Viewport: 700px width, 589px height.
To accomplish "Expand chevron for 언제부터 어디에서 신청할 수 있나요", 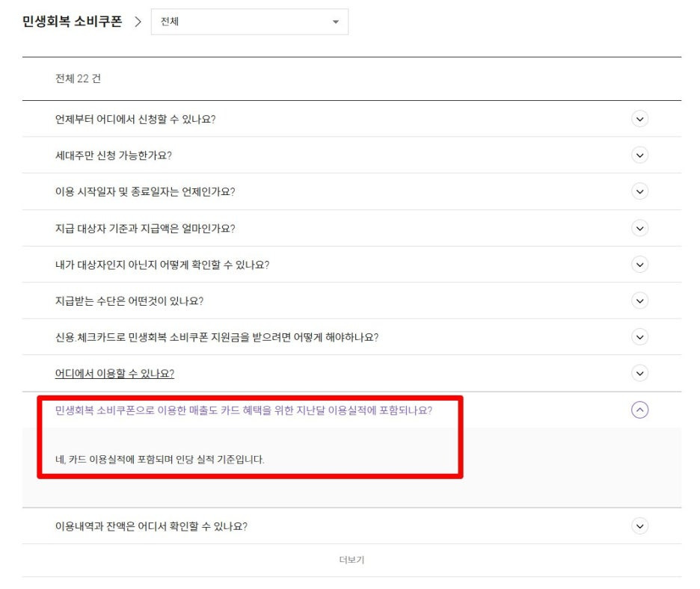I will (x=639, y=119).
